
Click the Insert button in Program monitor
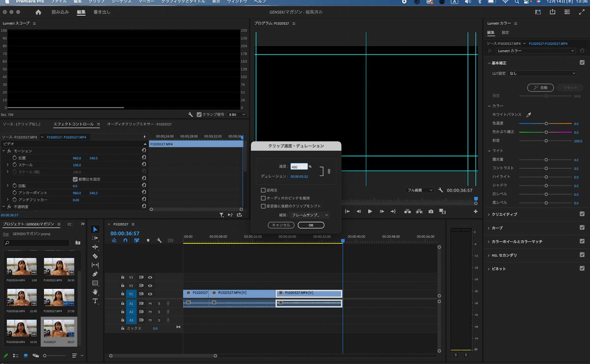(408, 211)
